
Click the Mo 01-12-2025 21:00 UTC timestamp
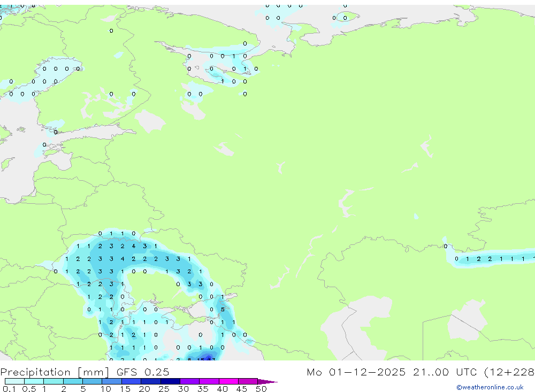[421, 372]
